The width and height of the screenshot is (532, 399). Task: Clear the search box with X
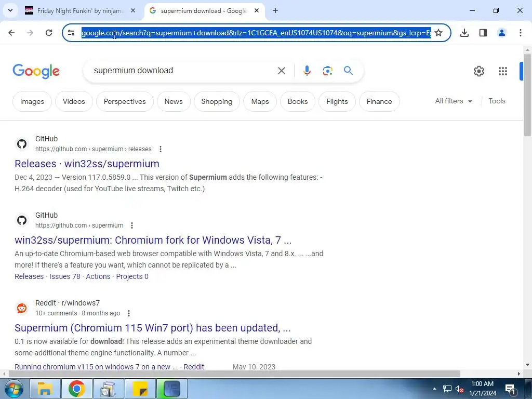281,71
